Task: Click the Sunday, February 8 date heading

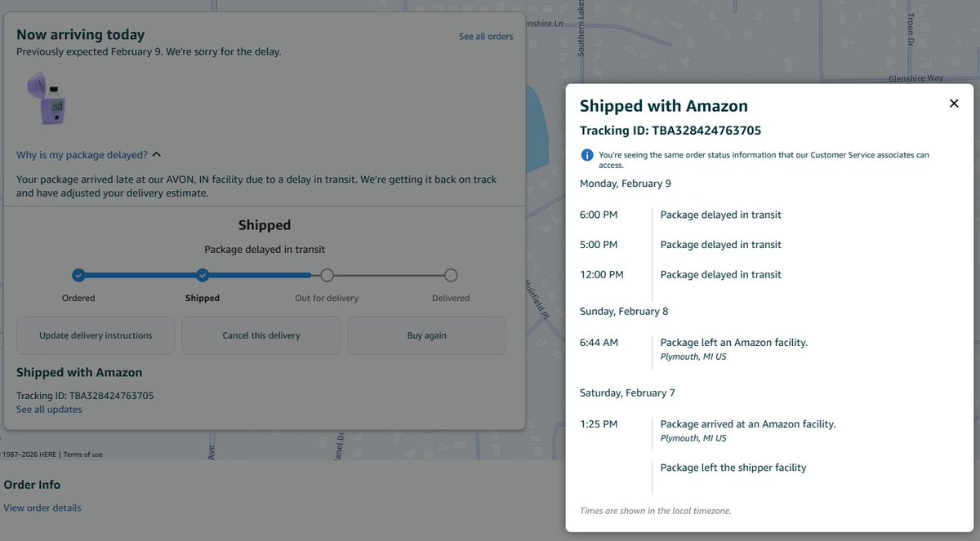Action: (624, 311)
